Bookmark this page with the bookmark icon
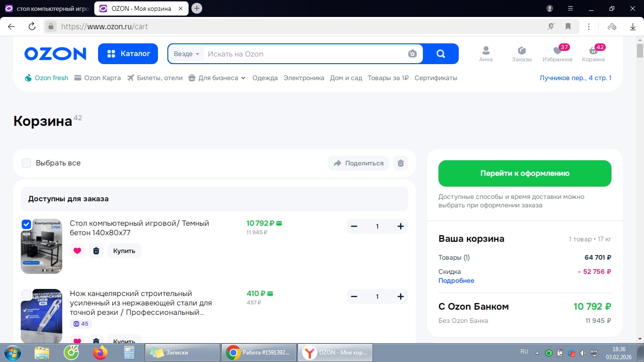Viewport: 644px width, 362px height. click(568, 26)
